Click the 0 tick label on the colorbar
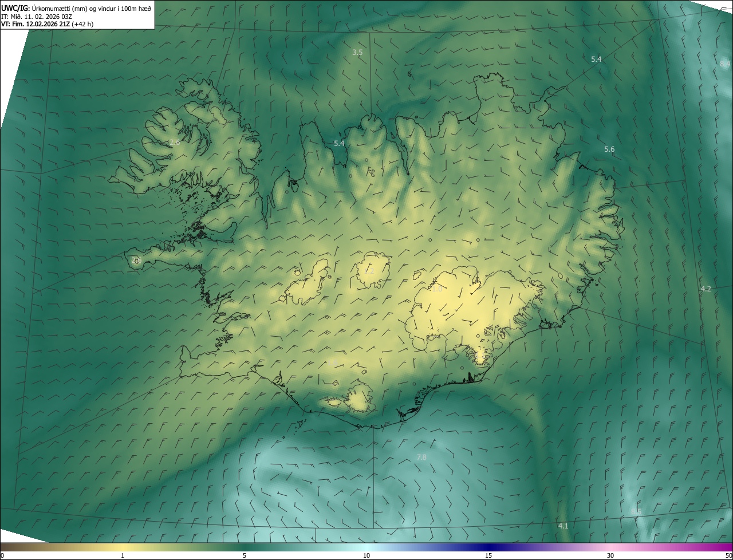The width and height of the screenshot is (733, 560). point(2,556)
